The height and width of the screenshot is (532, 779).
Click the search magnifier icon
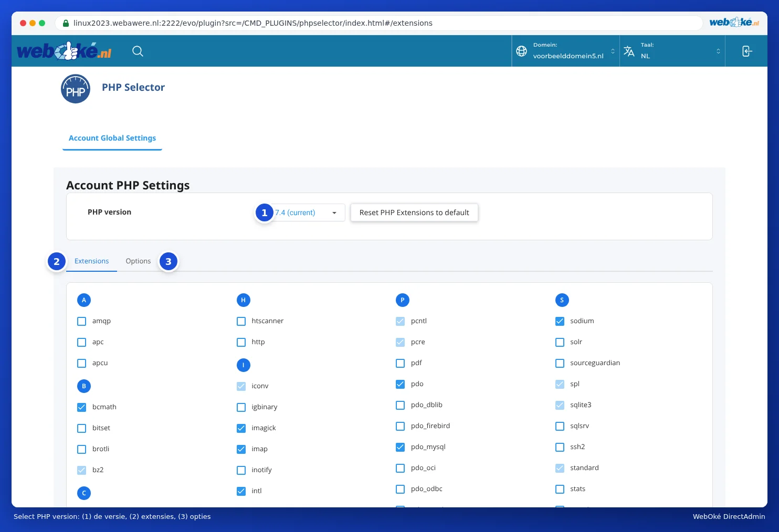(138, 51)
